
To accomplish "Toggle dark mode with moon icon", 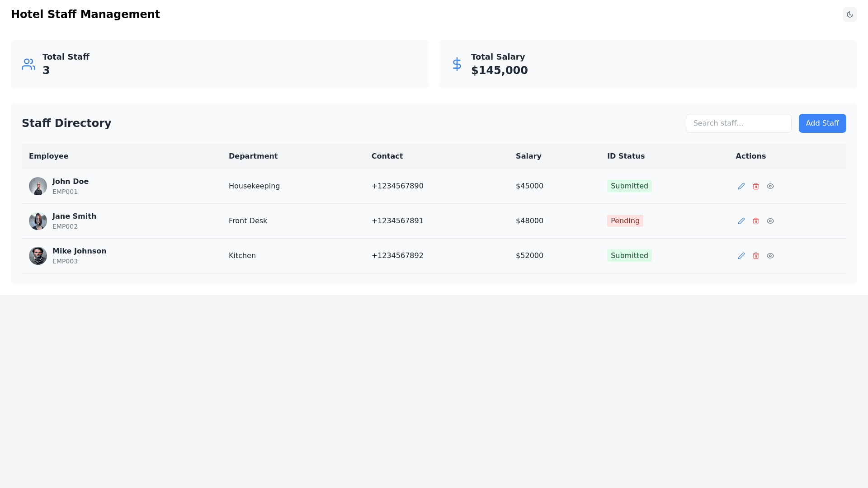I will [x=850, y=14].
